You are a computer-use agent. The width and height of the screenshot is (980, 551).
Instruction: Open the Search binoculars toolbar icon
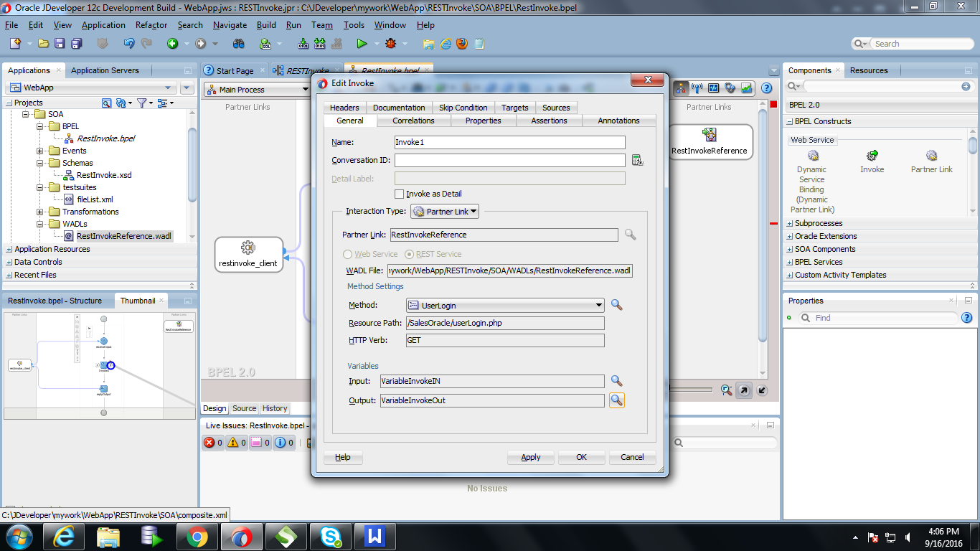pyautogui.click(x=237, y=43)
